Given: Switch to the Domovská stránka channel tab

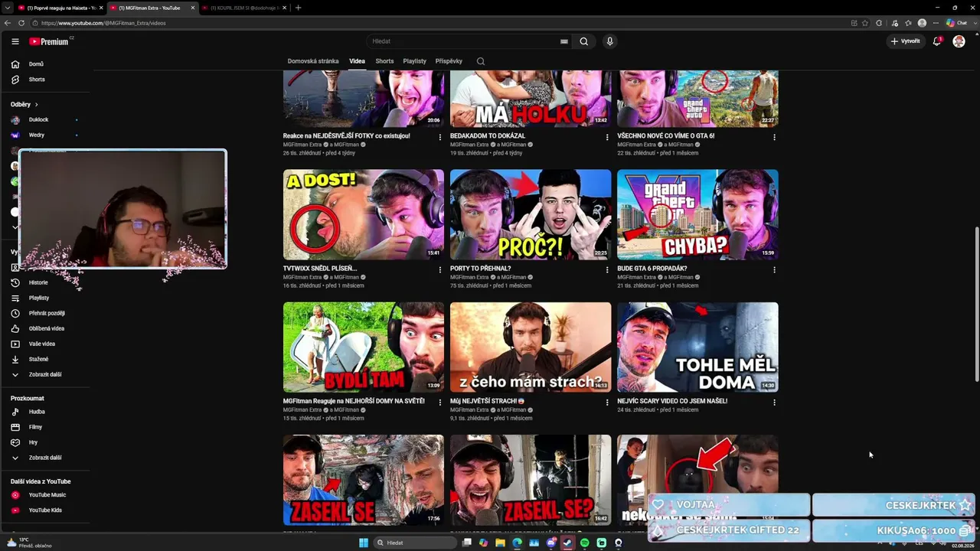Looking at the screenshot, I should coord(313,61).
